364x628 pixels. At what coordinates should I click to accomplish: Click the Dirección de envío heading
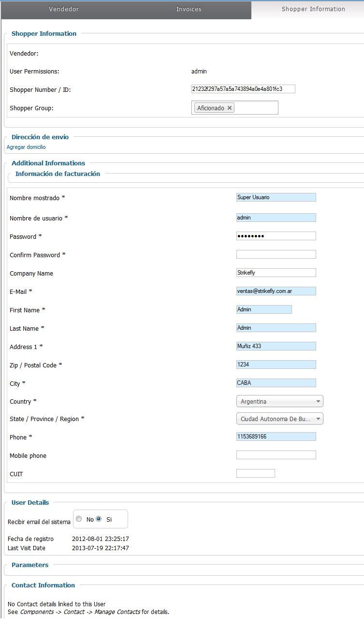tap(40, 137)
